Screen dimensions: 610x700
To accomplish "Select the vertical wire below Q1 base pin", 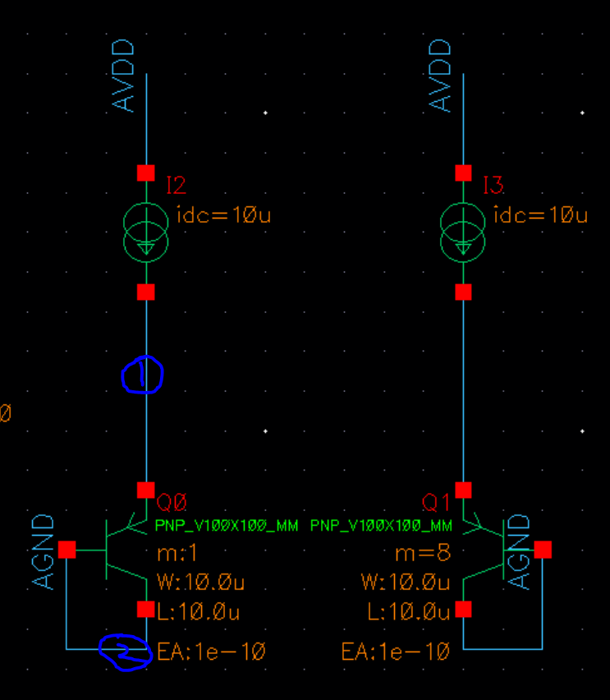I will (542, 604).
